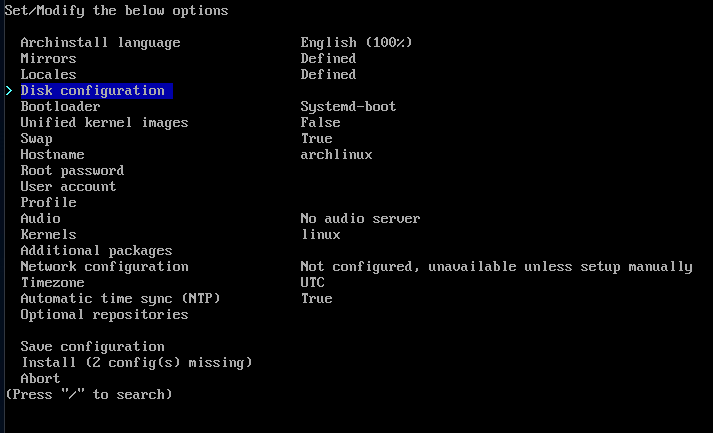Select the Archinstall language option
713x433 pixels.
pos(100,43)
